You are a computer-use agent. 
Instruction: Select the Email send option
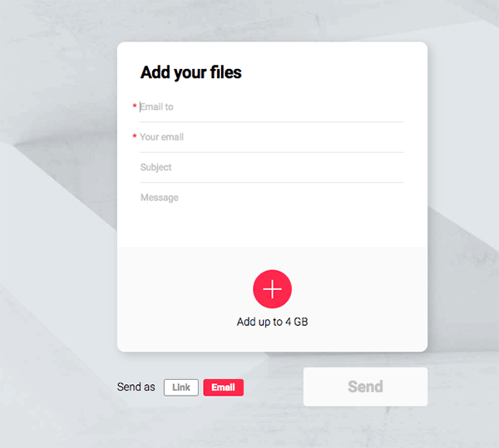pyautogui.click(x=224, y=387)
